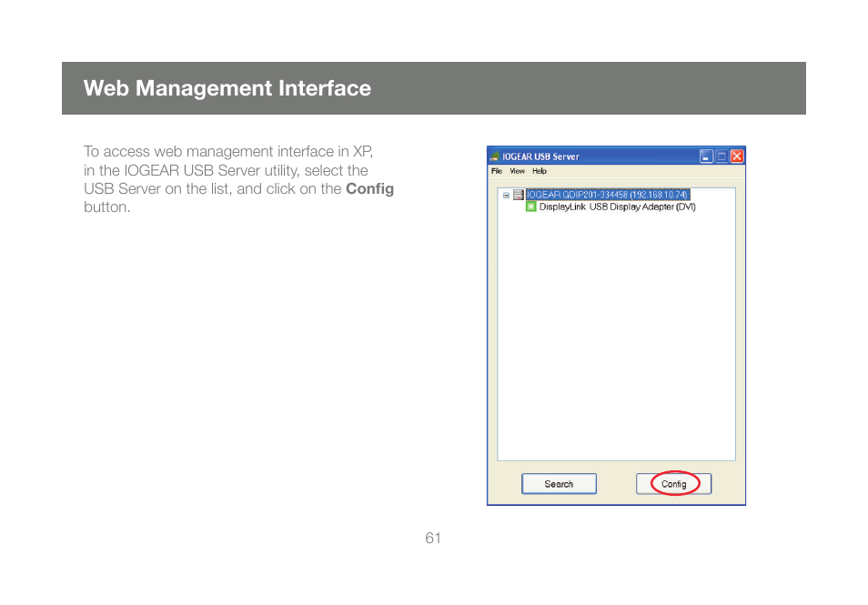This screenshot has height=605, width=868.
Task: Click the server device icon in the tree
Action: pyautogui.click(x=518, y=195)
